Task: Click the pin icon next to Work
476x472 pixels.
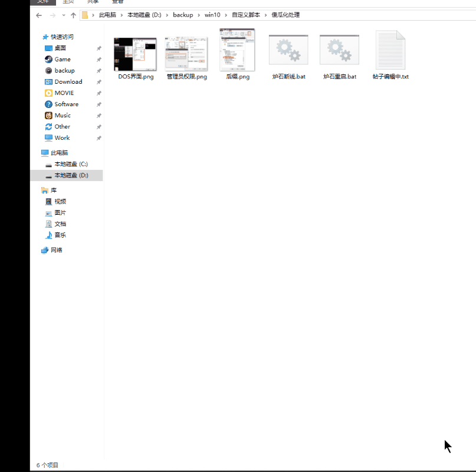Action: pyautogui.click(x=99, y=138)
